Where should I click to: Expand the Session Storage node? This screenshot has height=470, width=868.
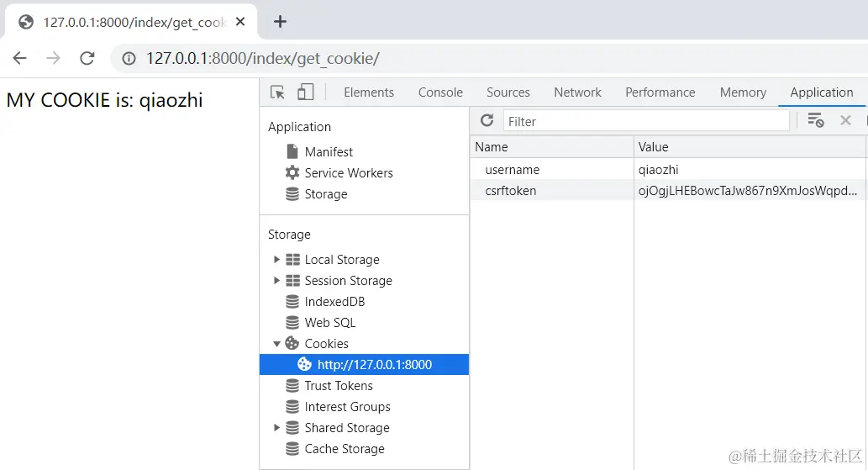tap(277, 281)
